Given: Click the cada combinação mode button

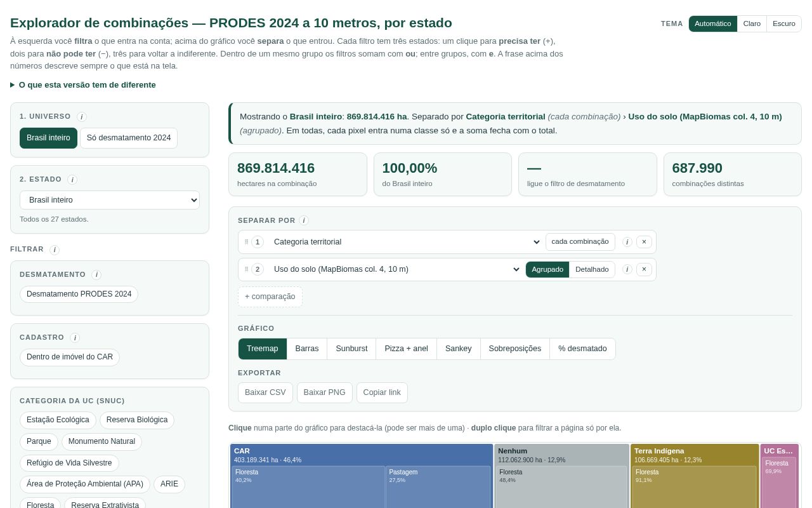Looking at the screenshot, I should click(x=580, y=241).
